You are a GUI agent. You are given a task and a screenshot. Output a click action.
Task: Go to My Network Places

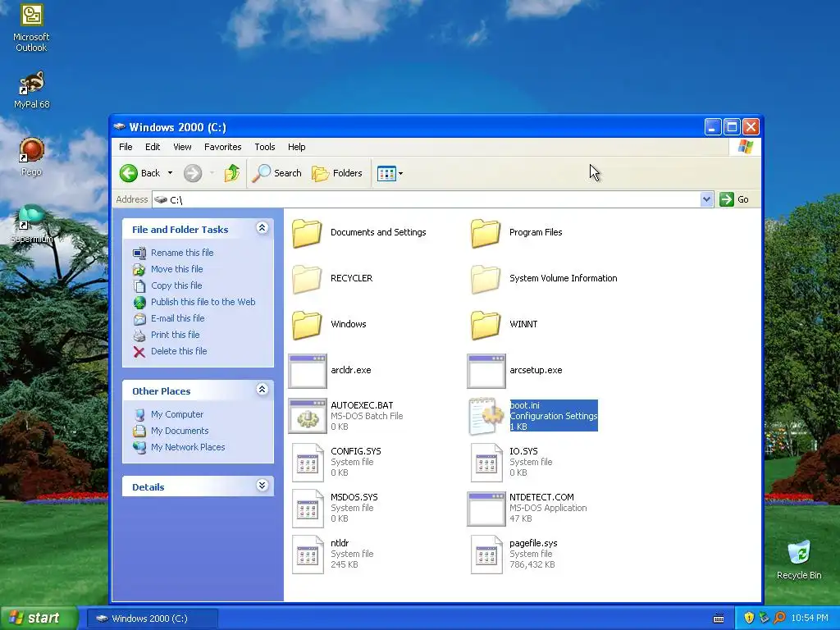tap(188, 447)
